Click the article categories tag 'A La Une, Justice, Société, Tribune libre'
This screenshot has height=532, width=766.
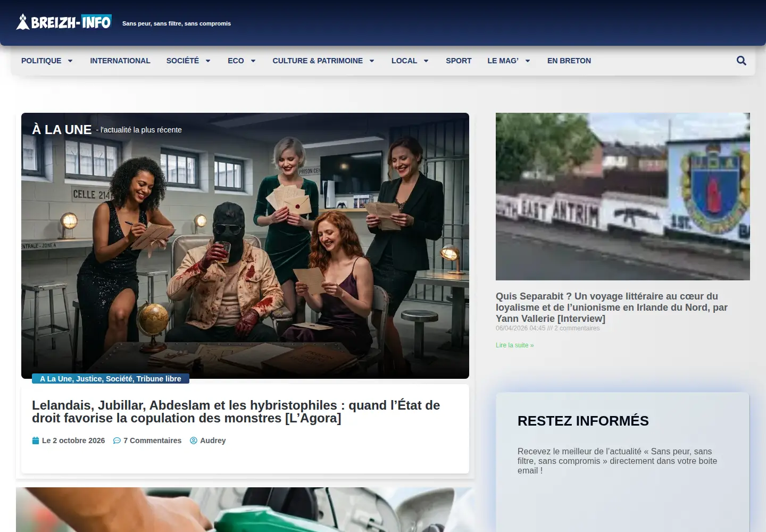111,379
